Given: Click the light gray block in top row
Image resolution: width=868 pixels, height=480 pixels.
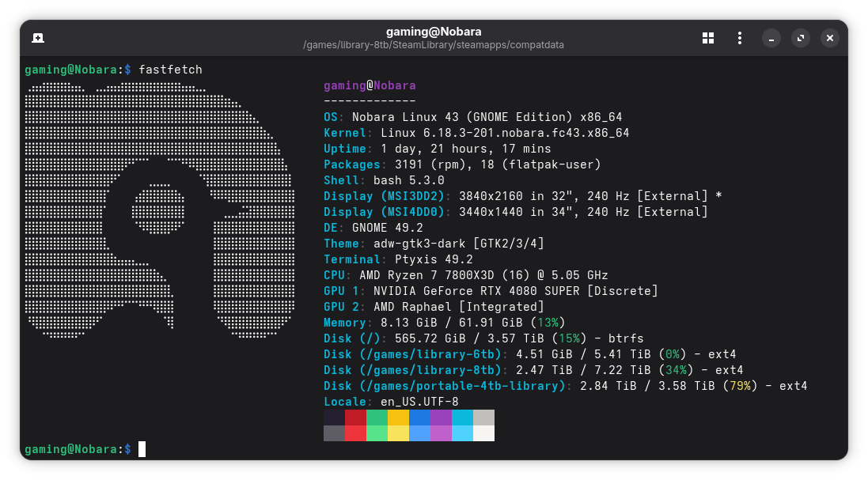Looking at the screenshot, I should [483, 418].
